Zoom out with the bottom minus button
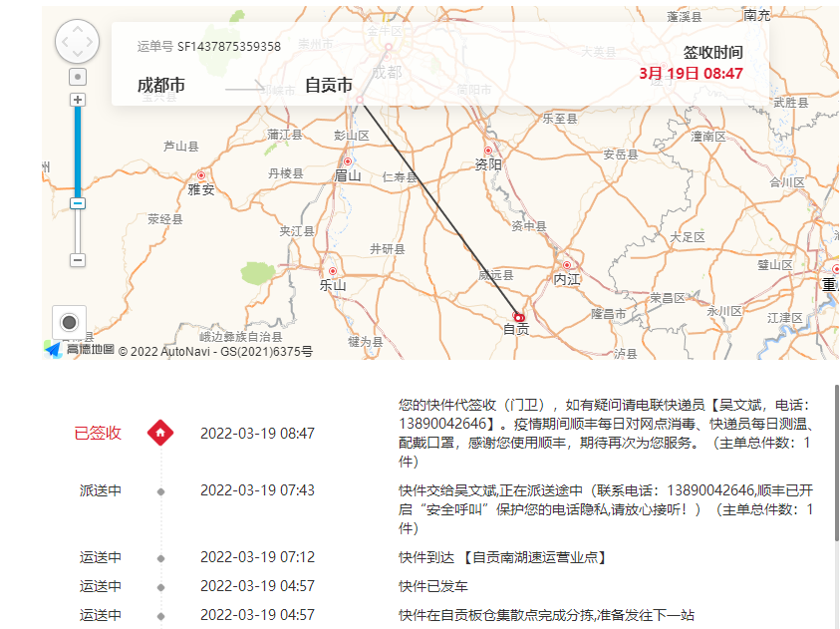The height and width of the screenshot is (629, 840). pos(78,260)
